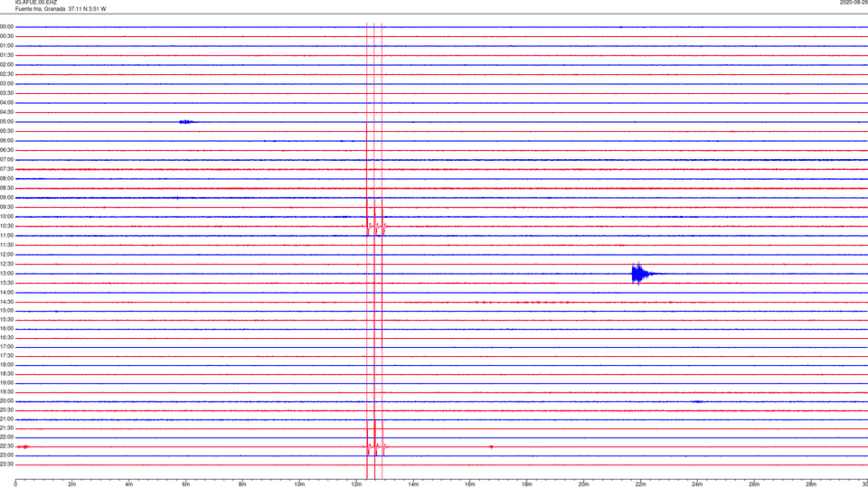The height and width of the screenshot is (488, 868).
Task: Click the 08:00 time label
Action: (x=7, y=179)
